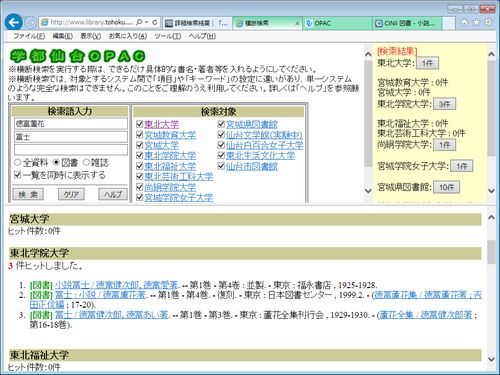Image resolution: width=500 pixels, height=375 pixels.
Task: Uncheck the 宮城教育大学 checkbox
Action: click(140, 135)
